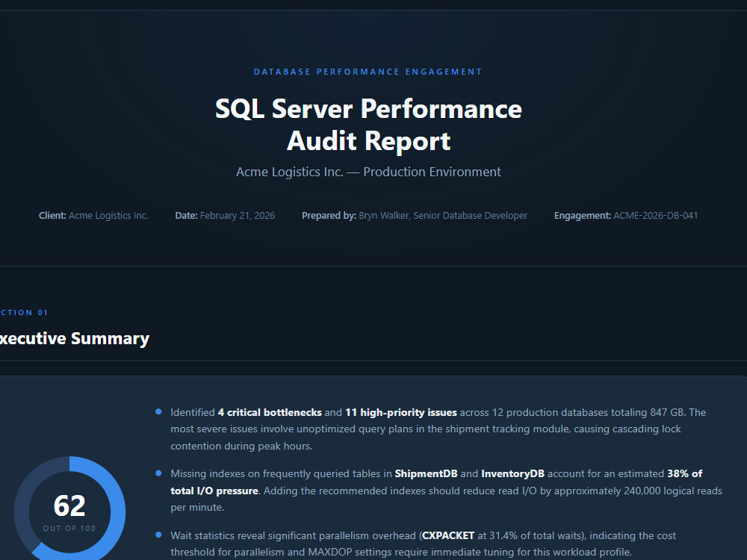Click the 'Prepared by:' label
The height and width of the screenshot is (560, 747).
(x=329, y=216)
